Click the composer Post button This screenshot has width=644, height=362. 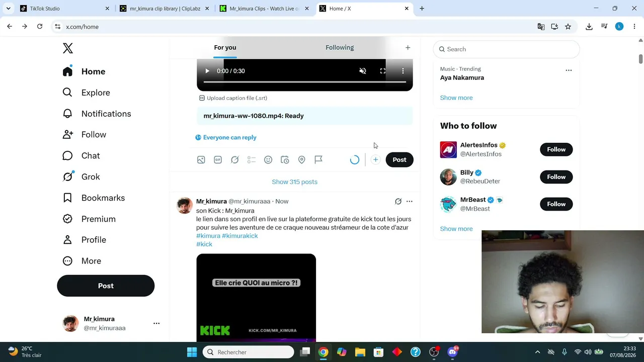[399, 160]
